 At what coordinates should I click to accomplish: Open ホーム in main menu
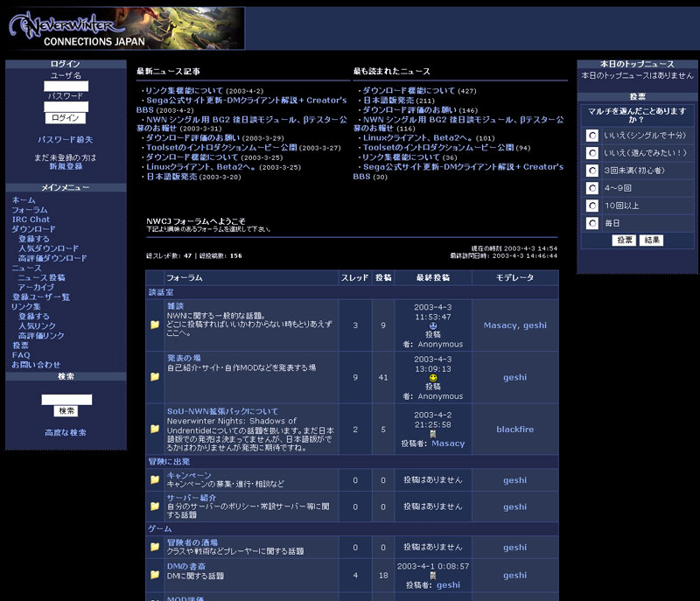[x=24, y=199]
